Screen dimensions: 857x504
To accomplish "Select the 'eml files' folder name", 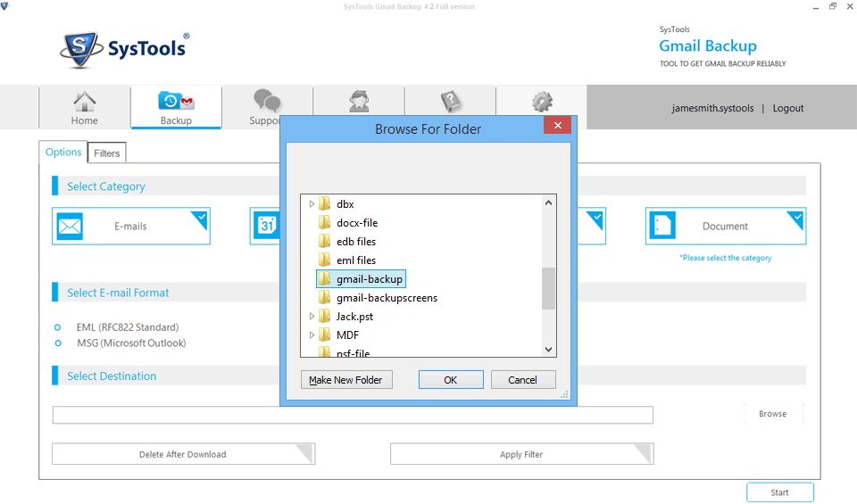I will tap(356, 260).
